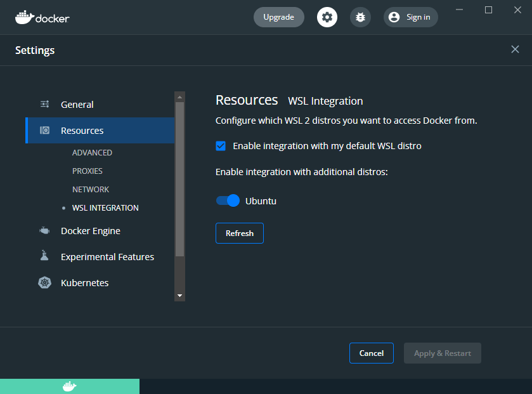Refresh the WSL distro list
This screenshot has height=394, width=532.
pyautogui.click(x=240, y=233)
